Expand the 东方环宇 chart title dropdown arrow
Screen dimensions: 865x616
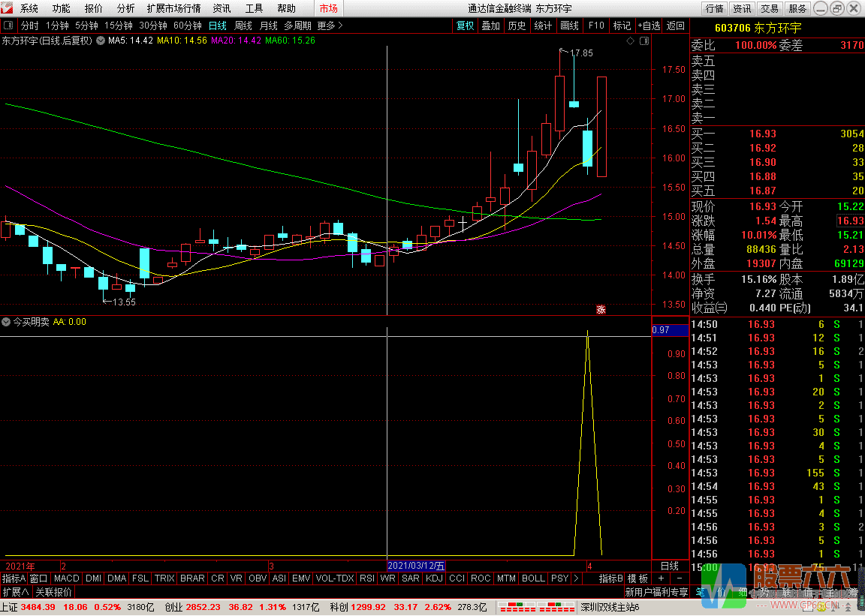click(98, 41)
